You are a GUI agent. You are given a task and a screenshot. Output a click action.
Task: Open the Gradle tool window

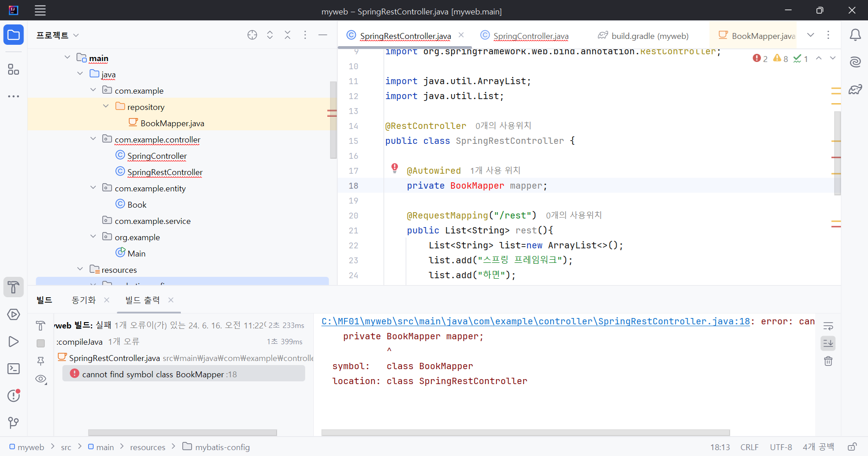(855, 89)
